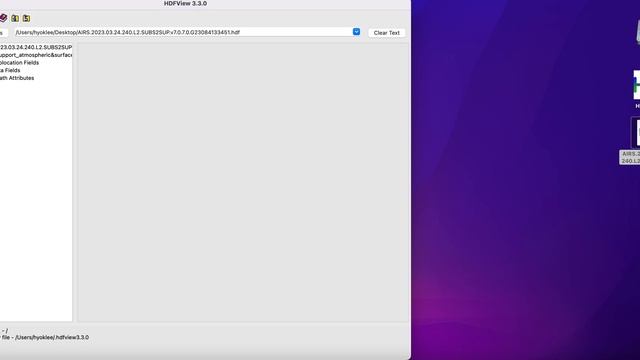Image resolution: width=640 pixels, height=360 pixels.
Task: Select the root file node ending in L2.SUBS2SUP
Action: tap(36, 47)
